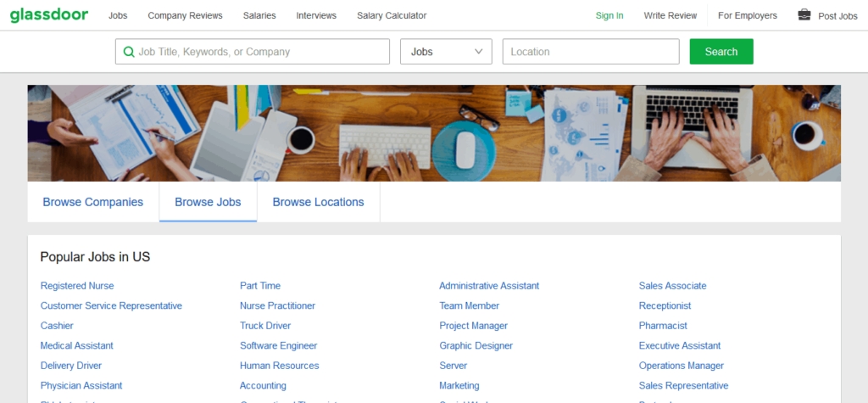Click the Glassdoor logo

point(49,14)
